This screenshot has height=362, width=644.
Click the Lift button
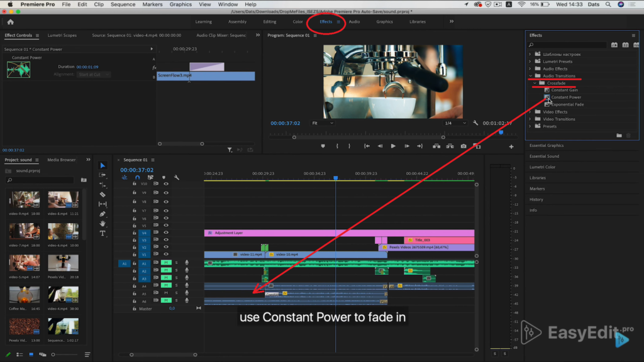click(436, 146)
